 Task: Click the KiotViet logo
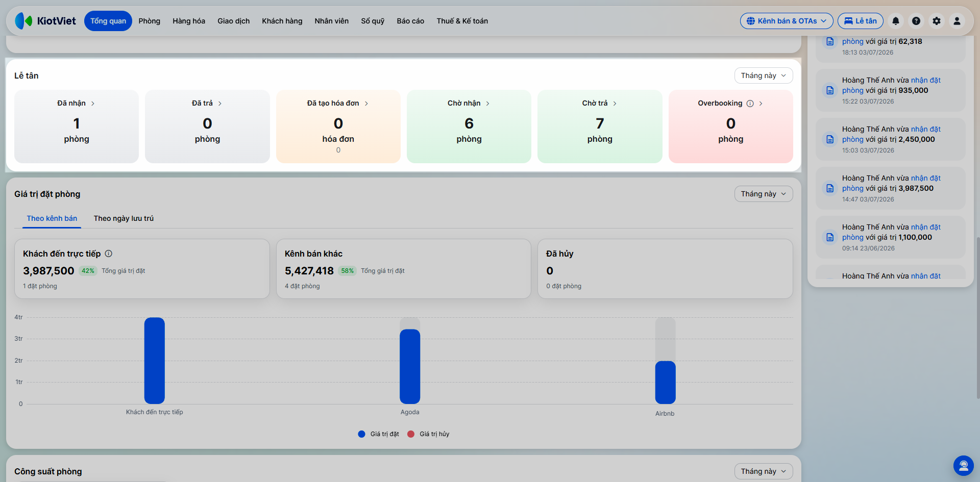(45, 21)
